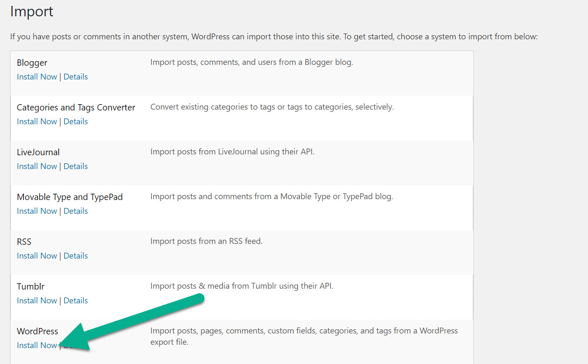The height and width of the screenshot is (364, 588).
Task: Open Details for the LiveJournal importer
Action: coord(76,166)
